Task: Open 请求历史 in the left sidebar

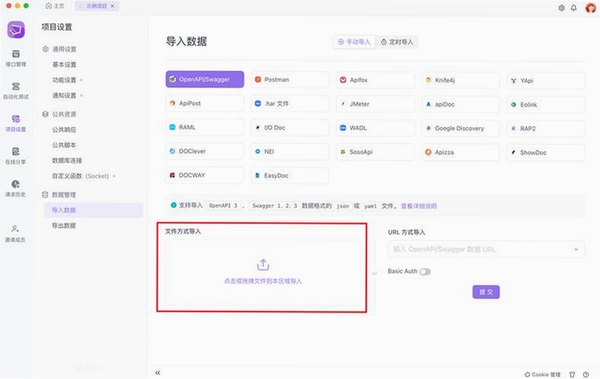Action: click(16, 188)
